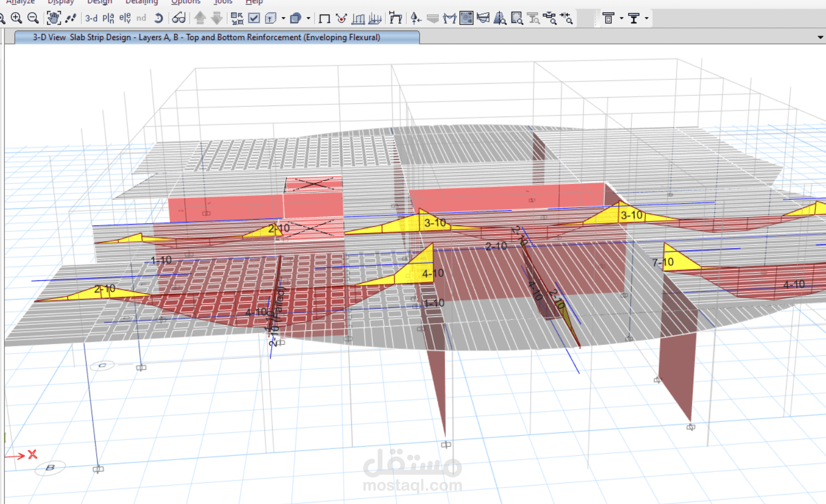826x504 pixels.
Task: Select the 3-D View Slab Strip Design tab
Action: 217,37
